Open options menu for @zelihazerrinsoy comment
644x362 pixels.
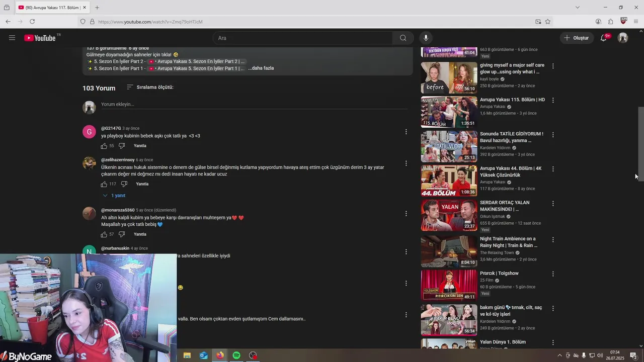pos(406,163)
